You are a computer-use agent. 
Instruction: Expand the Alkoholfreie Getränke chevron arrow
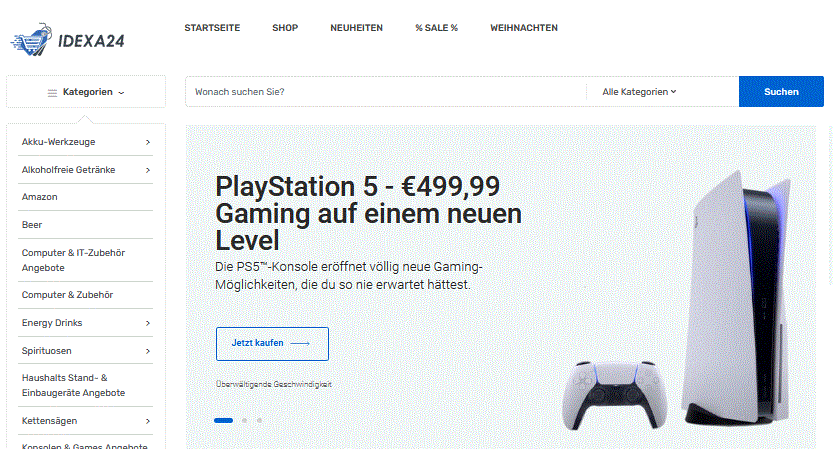pos(148,170)
